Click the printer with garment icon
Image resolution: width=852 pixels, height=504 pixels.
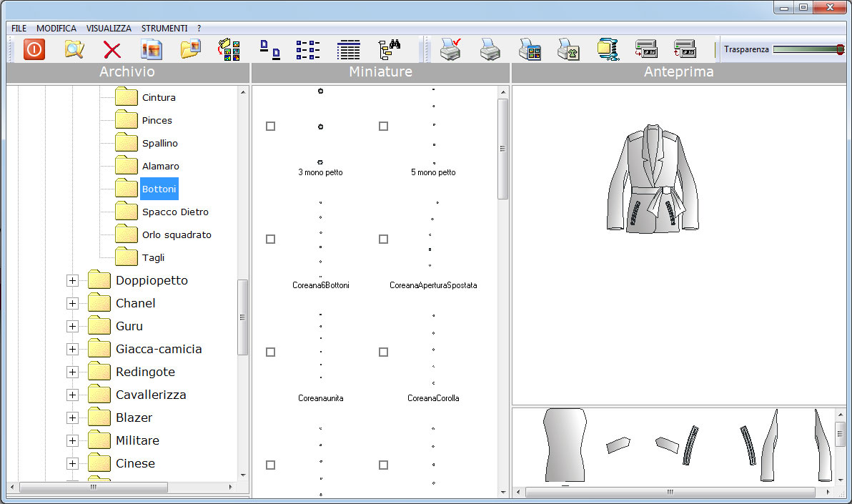[x=568, y=49]
